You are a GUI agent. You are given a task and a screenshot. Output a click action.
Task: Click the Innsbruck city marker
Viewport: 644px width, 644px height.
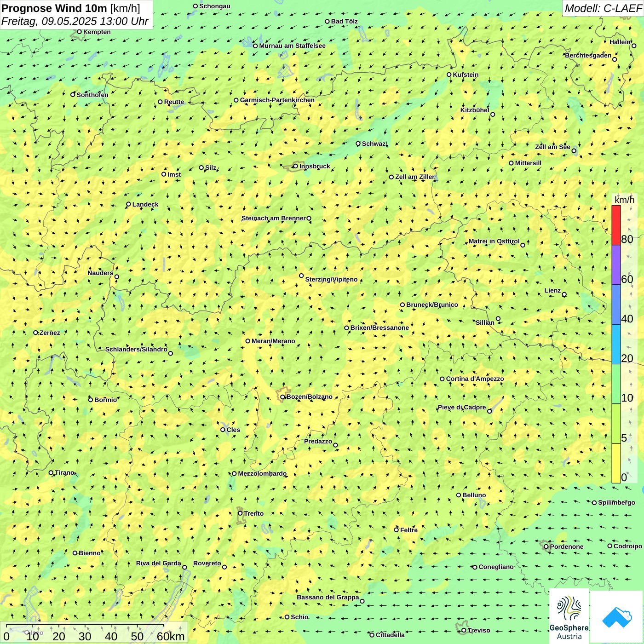(295, 166)
